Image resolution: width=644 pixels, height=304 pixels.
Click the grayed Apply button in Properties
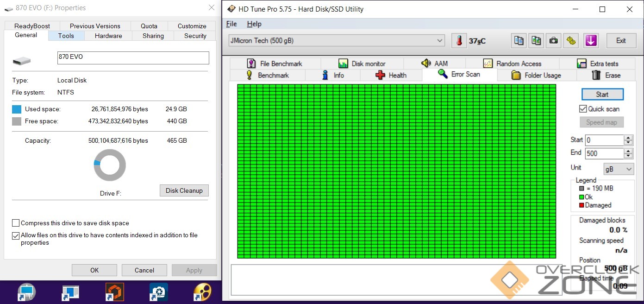tap(194, 270)
